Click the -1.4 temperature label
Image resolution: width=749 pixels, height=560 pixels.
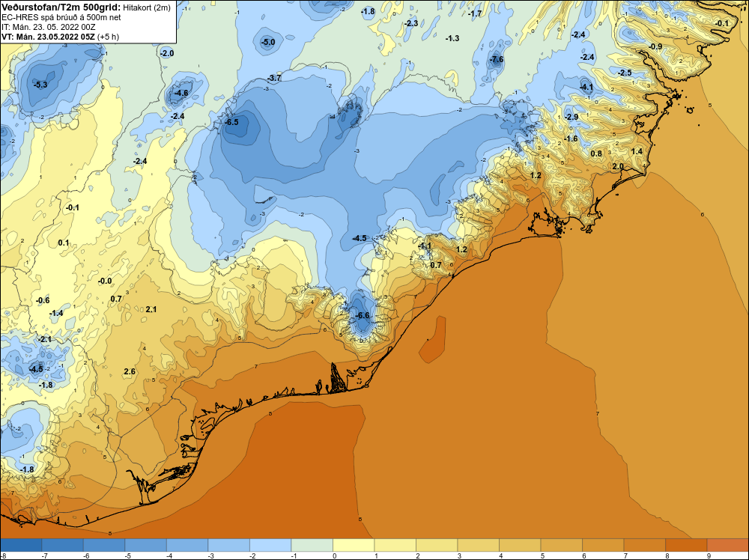point(56,314)
